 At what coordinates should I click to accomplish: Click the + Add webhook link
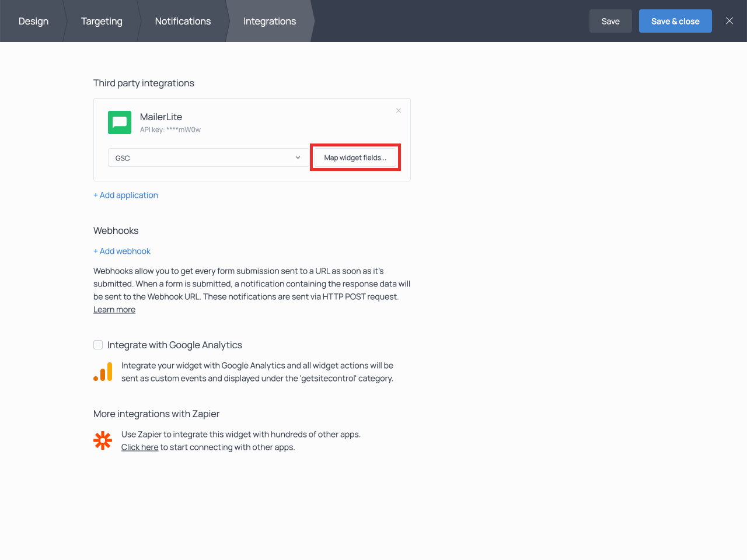coord(122,251)
